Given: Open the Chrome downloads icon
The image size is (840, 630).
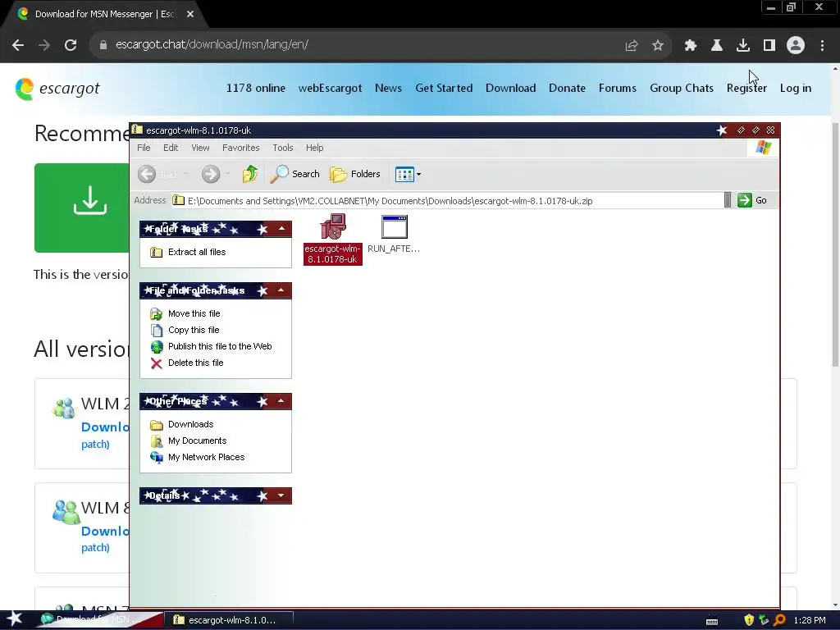Looking at the screenshot, I should point(742,46).
